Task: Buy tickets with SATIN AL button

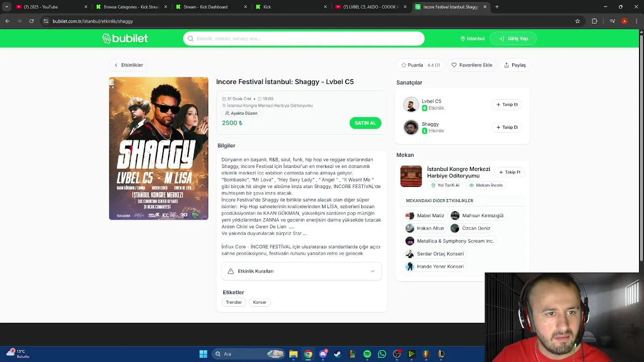Action: tap(365, 123)
